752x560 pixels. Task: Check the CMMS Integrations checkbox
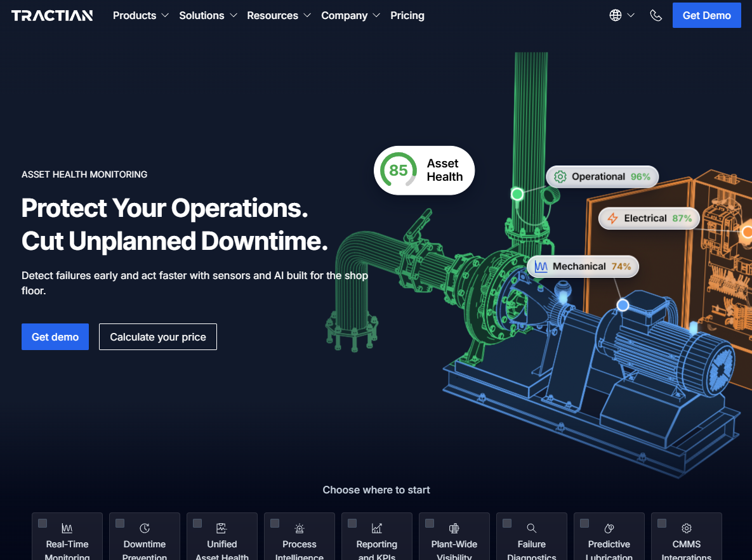[662, 523]
